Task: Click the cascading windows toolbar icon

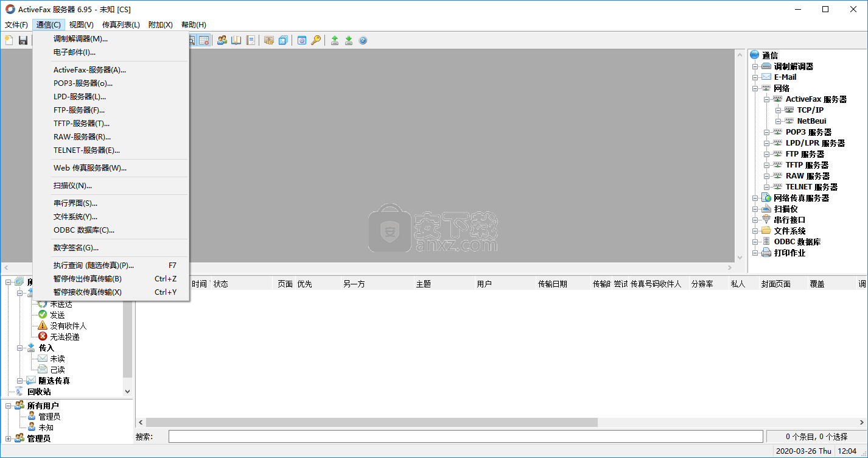Action: [x=283, y=40]
